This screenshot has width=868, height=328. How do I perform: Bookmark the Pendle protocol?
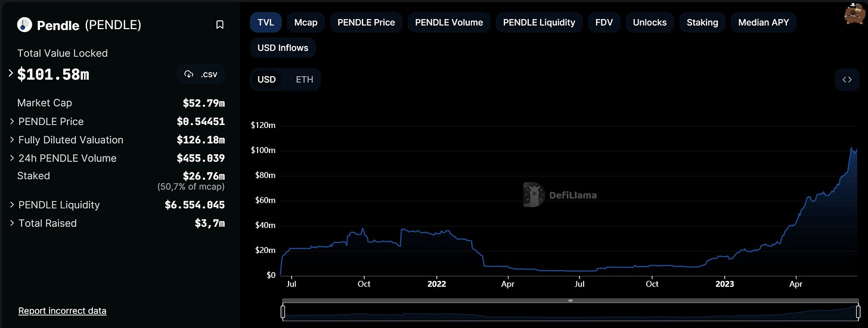220,25
